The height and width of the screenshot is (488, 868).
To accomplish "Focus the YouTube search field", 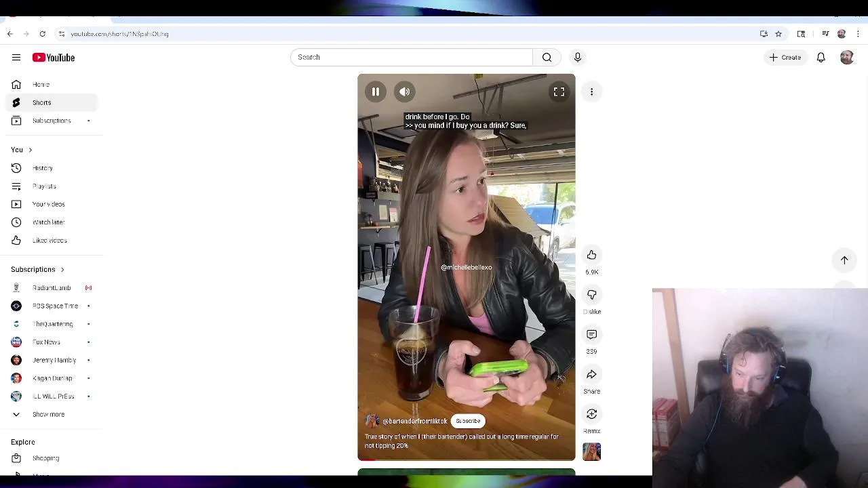I will pyautogui.click(x=412, y=57).
